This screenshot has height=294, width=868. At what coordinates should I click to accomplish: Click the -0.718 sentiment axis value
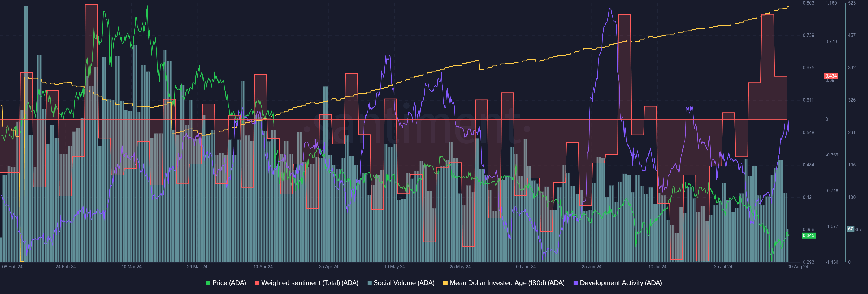832,191
